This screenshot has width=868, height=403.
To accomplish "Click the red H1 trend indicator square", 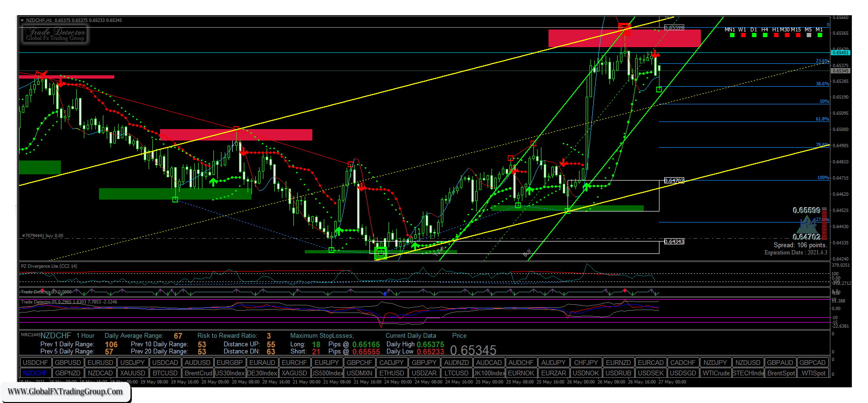I will pos(776,35).
